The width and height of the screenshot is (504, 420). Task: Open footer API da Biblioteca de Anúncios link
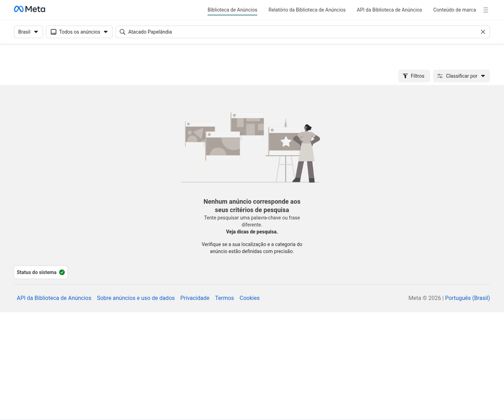tap(54, 298)
